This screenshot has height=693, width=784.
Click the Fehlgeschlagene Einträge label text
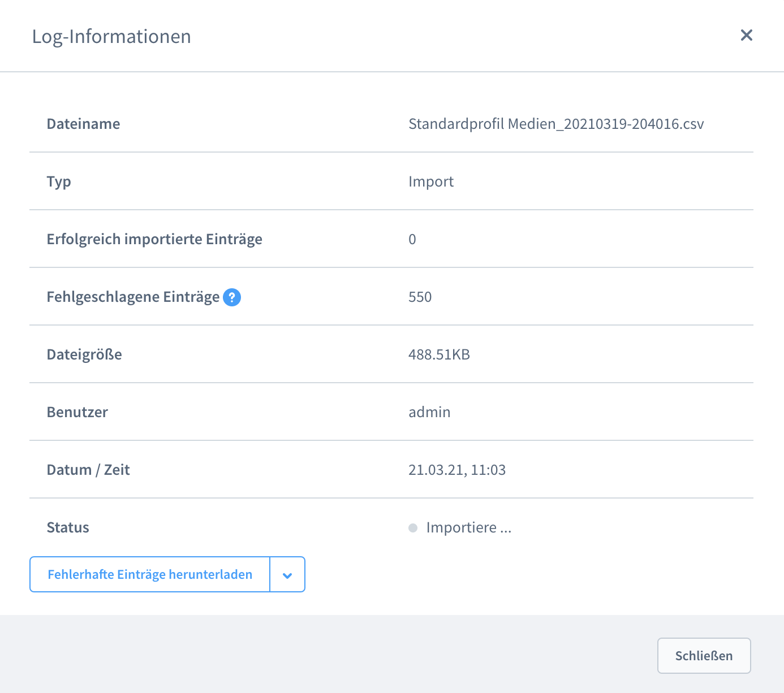pyautogui.click(x=133, y=297)
